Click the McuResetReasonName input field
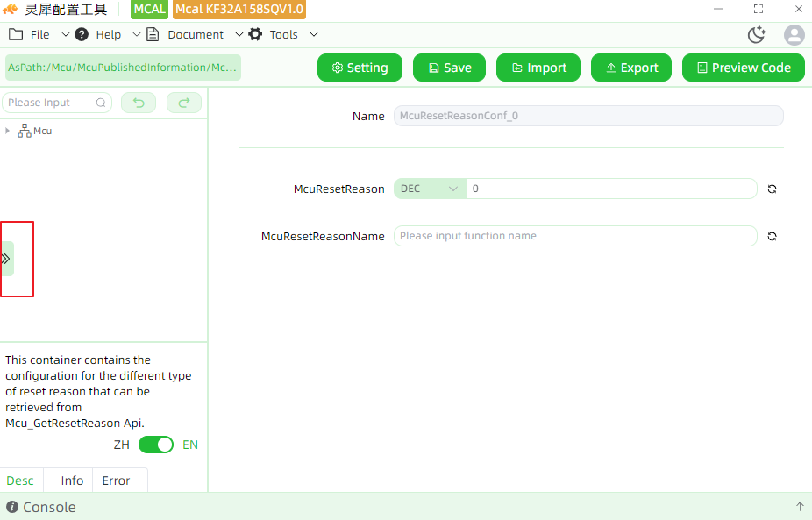 pyautogui.click(x=575, y=236)
